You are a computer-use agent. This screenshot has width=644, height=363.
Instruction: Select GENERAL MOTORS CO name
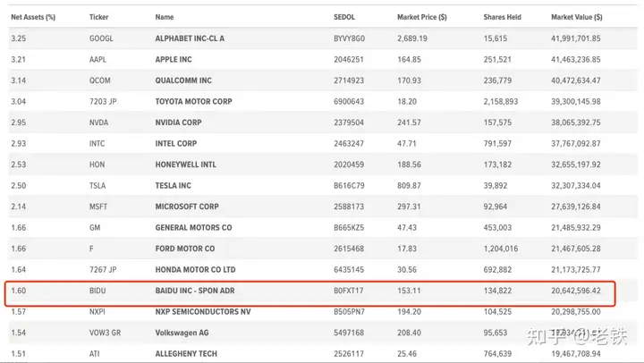[193, 227]
